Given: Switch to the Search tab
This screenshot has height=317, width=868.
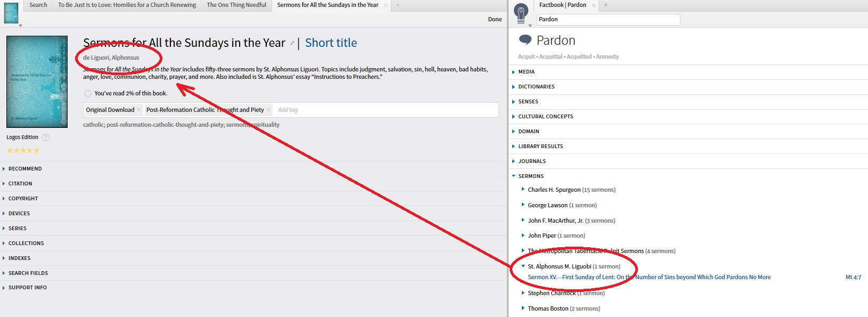Looking at the screenshot, I should click(x=38, y=5).
